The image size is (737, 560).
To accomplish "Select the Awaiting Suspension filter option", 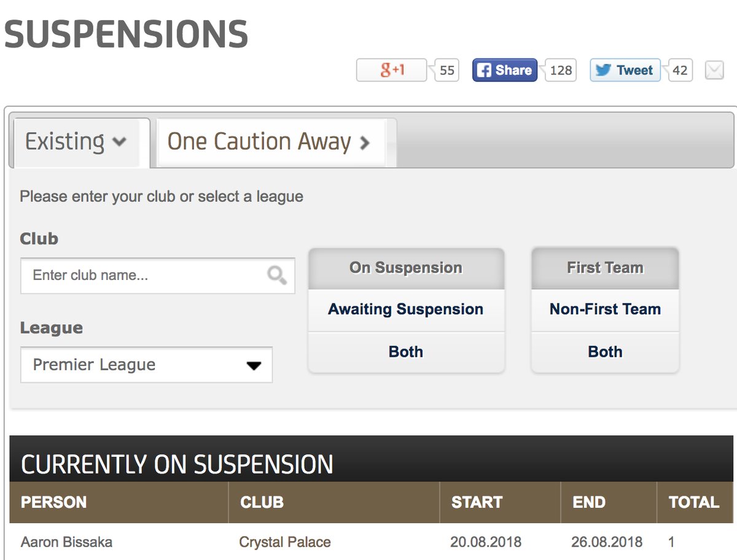I will (405, 309).
